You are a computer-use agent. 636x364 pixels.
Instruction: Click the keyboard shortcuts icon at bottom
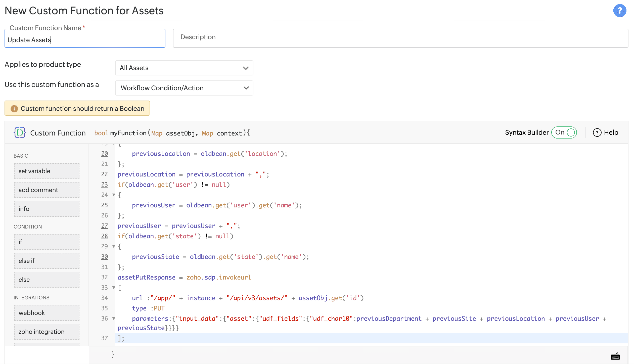[615, 356]
